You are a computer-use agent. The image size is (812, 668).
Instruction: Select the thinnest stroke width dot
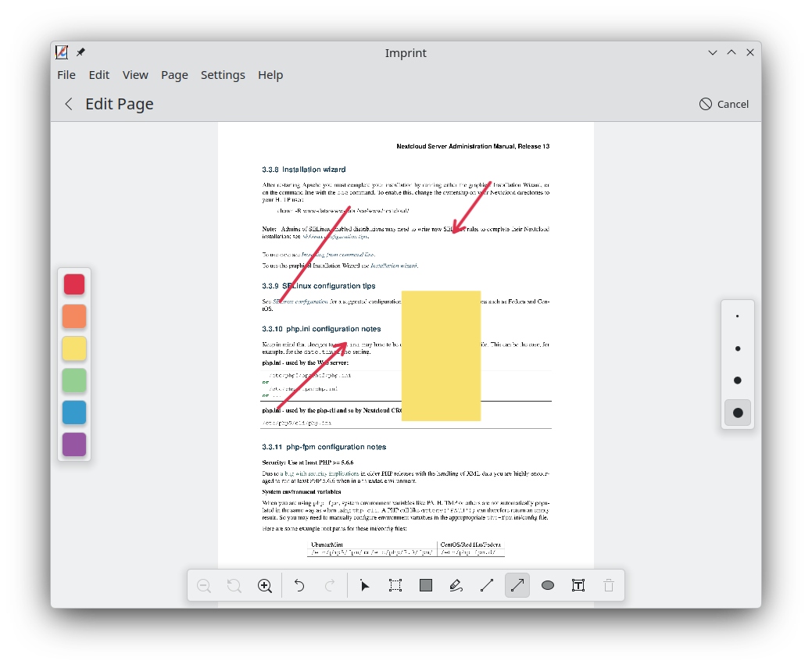(x=738, y=316)
